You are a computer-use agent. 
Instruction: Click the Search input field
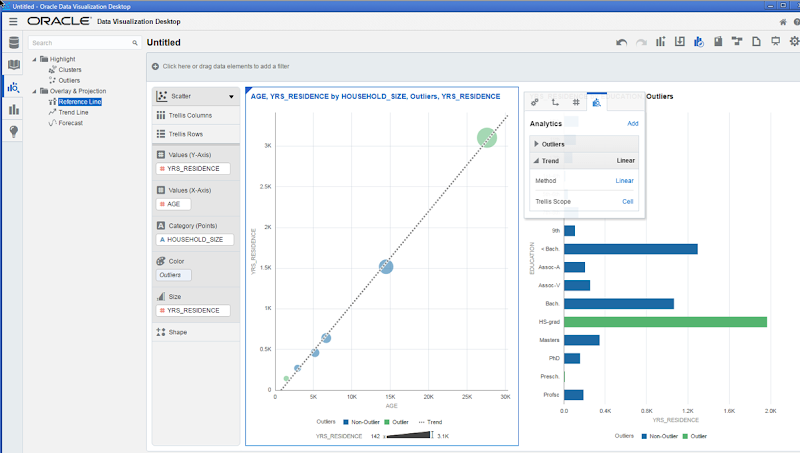pyautogui.click(x=85, y=43)
